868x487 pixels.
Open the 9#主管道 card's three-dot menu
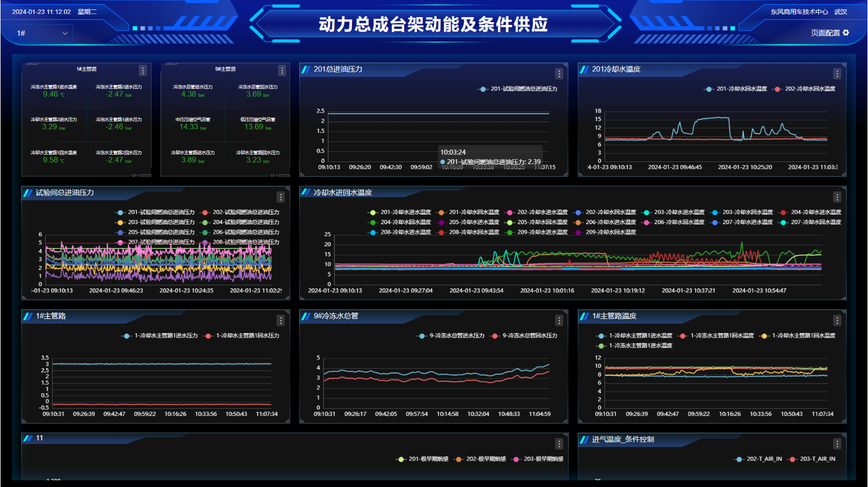282,70
